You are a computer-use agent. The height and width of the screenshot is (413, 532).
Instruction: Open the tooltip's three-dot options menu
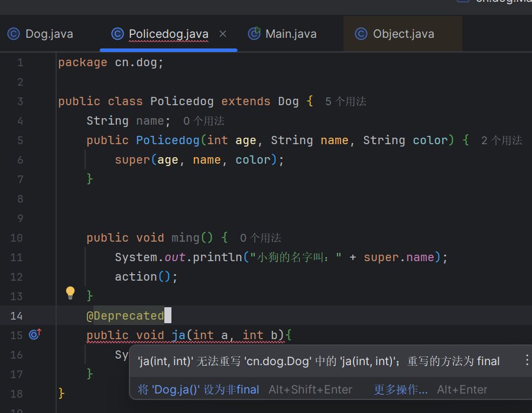click(527, 360)
